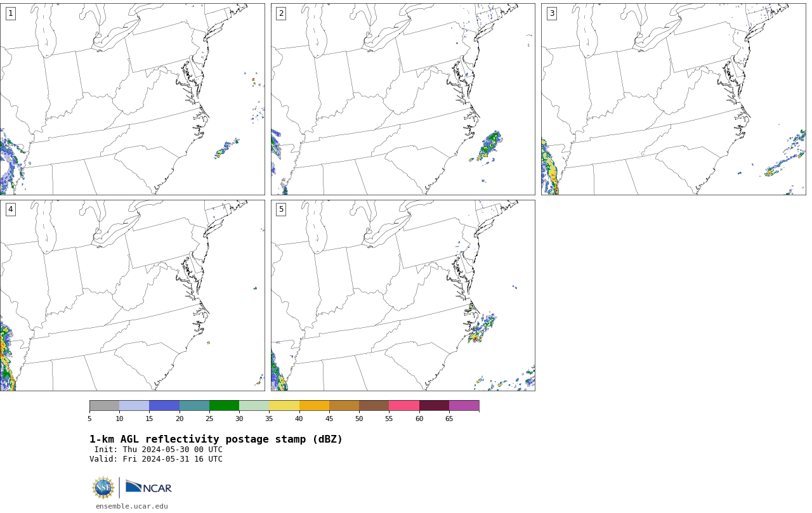Screen dimensions: 812x513
Task: Open ensemble member 2 postage stamp map
Action: click(403, 99)
